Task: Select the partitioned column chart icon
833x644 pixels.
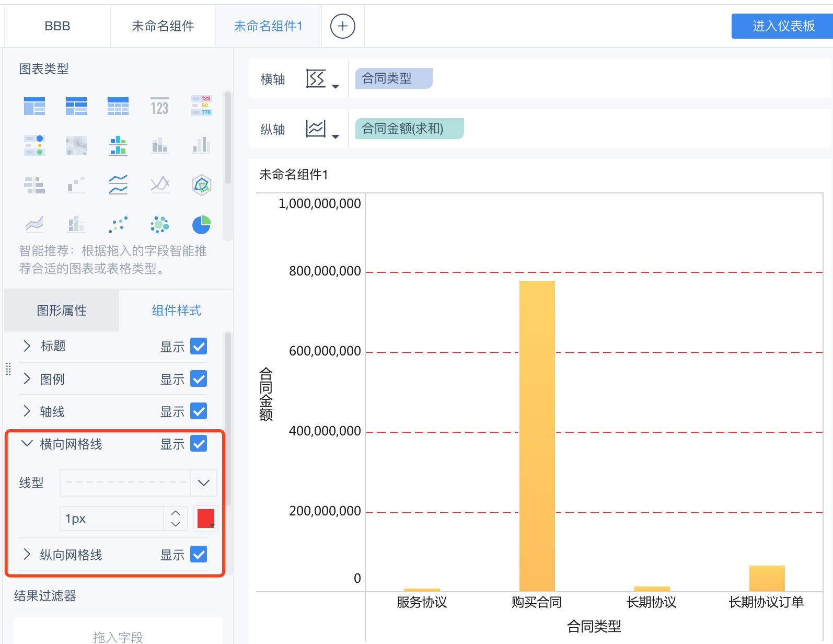Action: point(118,145)
